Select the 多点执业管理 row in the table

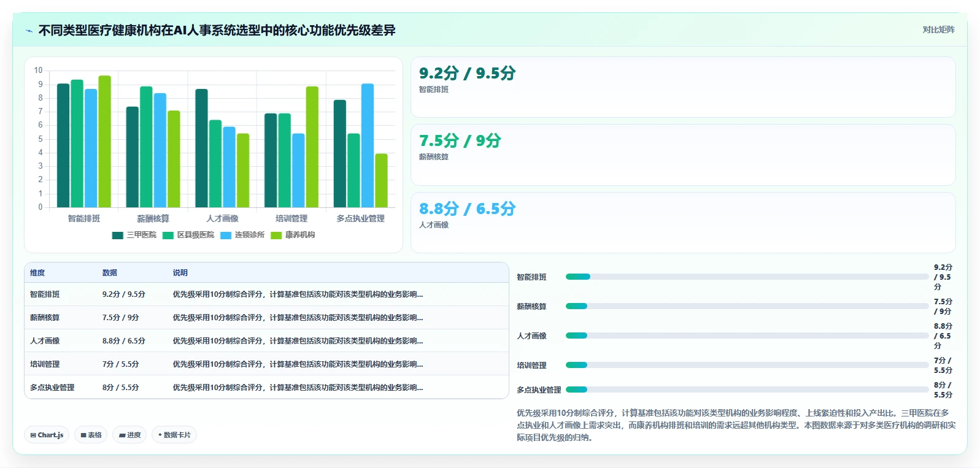(266, 388)
